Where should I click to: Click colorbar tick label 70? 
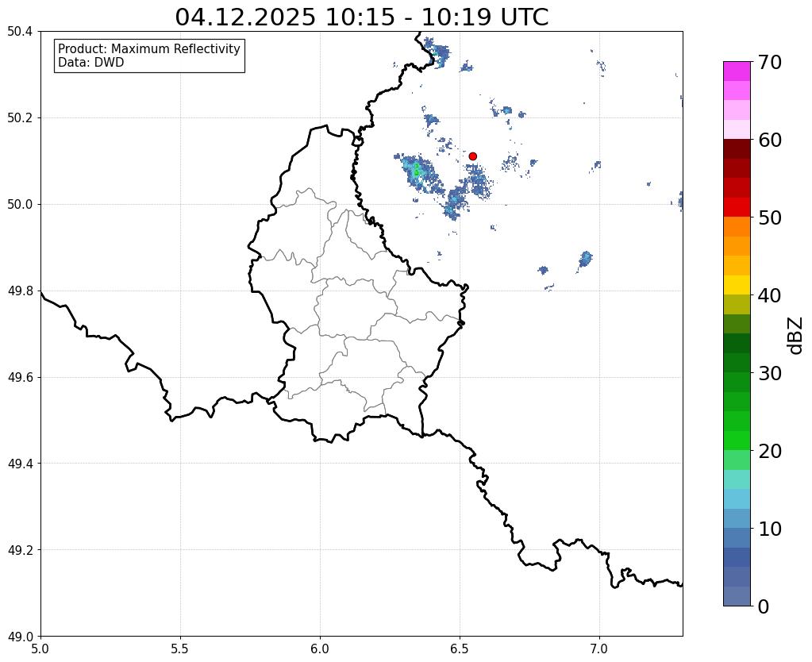(770, 62)
